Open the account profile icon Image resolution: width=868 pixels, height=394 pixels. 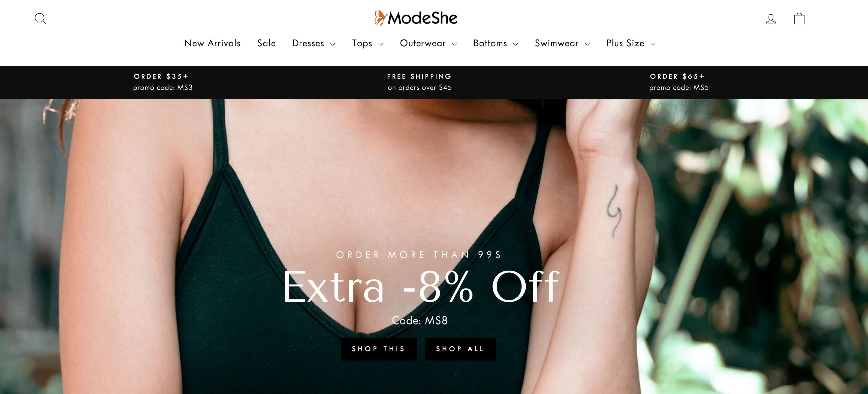[x=771, y=19]
